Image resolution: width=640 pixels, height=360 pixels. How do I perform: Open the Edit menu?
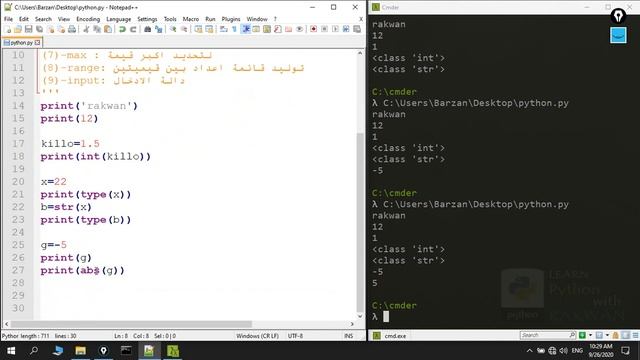[x=24, y=19]
